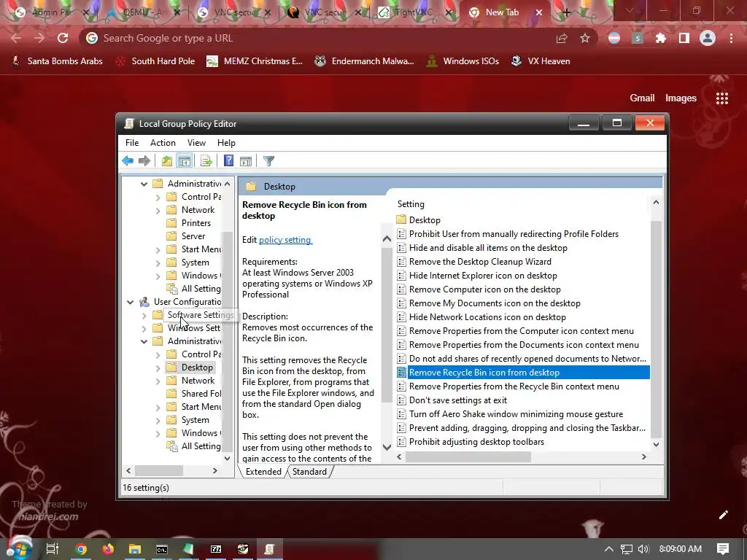Click the Start button
The height and width of the screenshot is (560, 747).
point(18,548)
